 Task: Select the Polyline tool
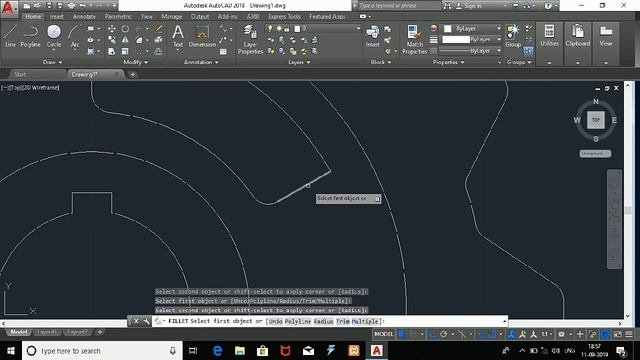(31, 36)
